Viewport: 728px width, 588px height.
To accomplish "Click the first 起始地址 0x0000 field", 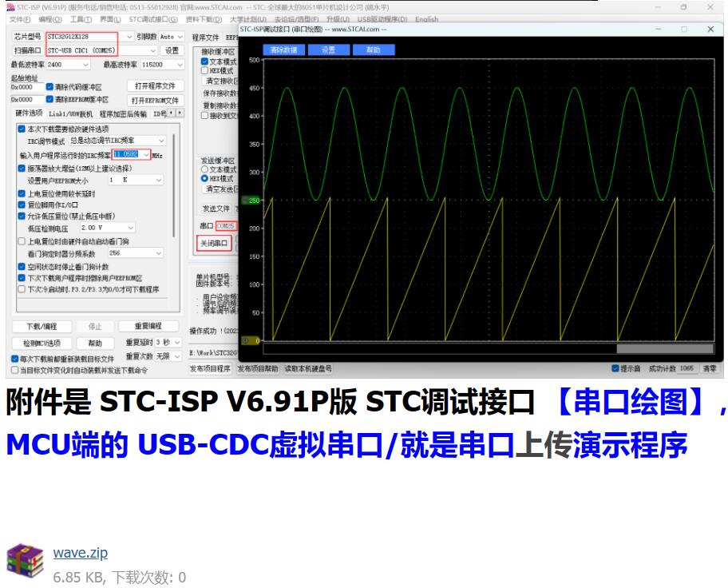I will (26, 87).
